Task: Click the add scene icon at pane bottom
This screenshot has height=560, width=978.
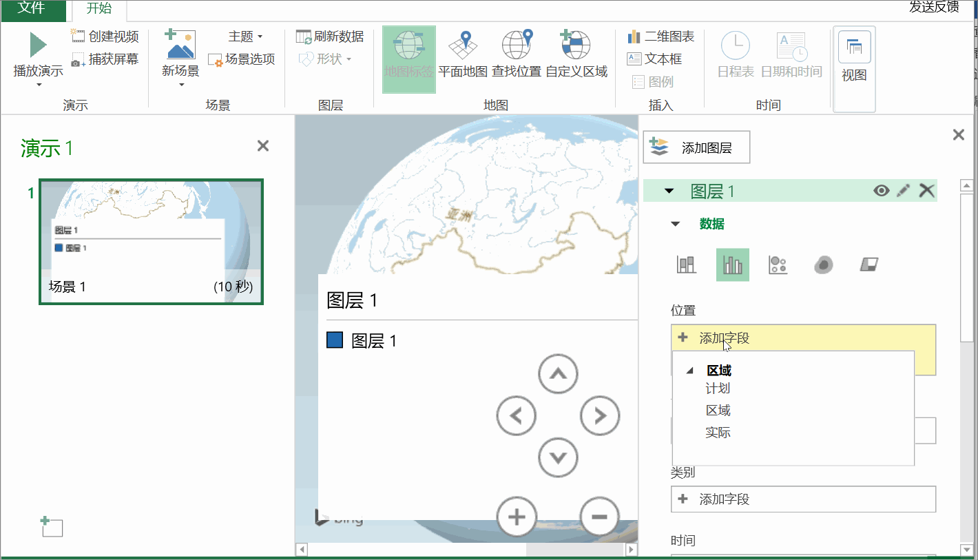Action: (52, 527)
